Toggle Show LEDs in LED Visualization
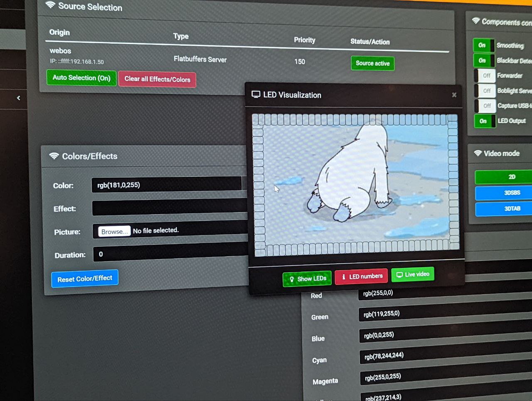Image resolution: width=532 pixels, height=401 pixels. point(307,279)
